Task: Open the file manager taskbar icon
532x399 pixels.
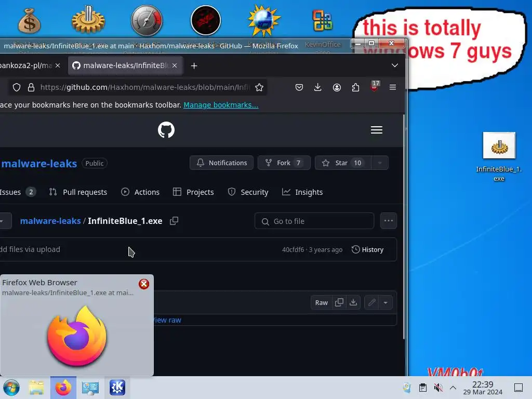Action: [36, 388]
